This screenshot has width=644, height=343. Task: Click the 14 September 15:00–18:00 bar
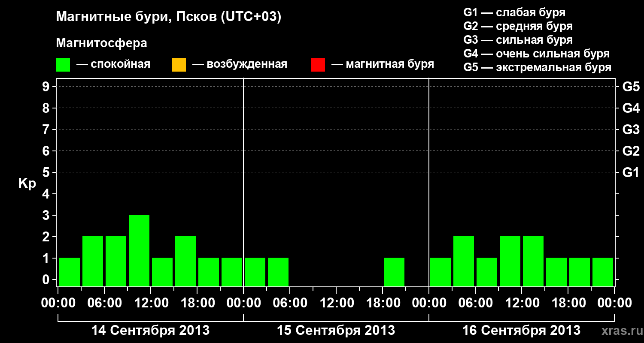(185, 261)
